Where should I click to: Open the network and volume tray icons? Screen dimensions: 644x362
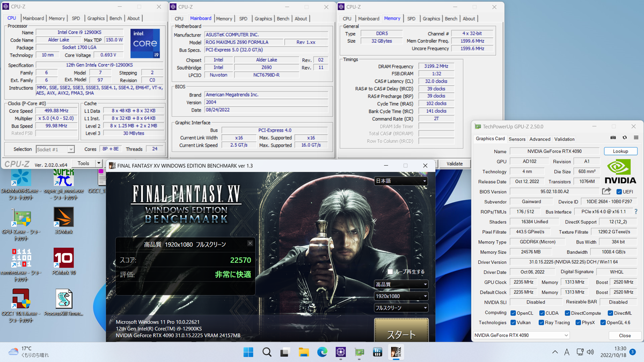click(586, 352)
